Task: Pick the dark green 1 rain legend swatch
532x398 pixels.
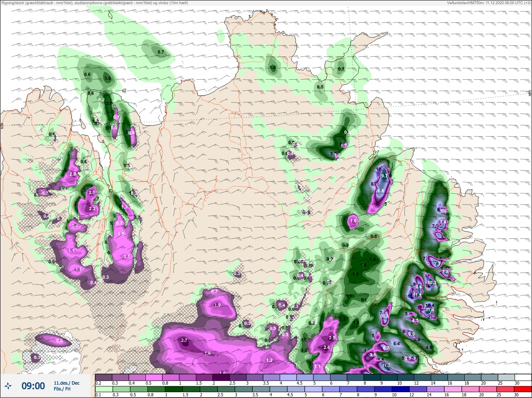Action: point(174,390)
